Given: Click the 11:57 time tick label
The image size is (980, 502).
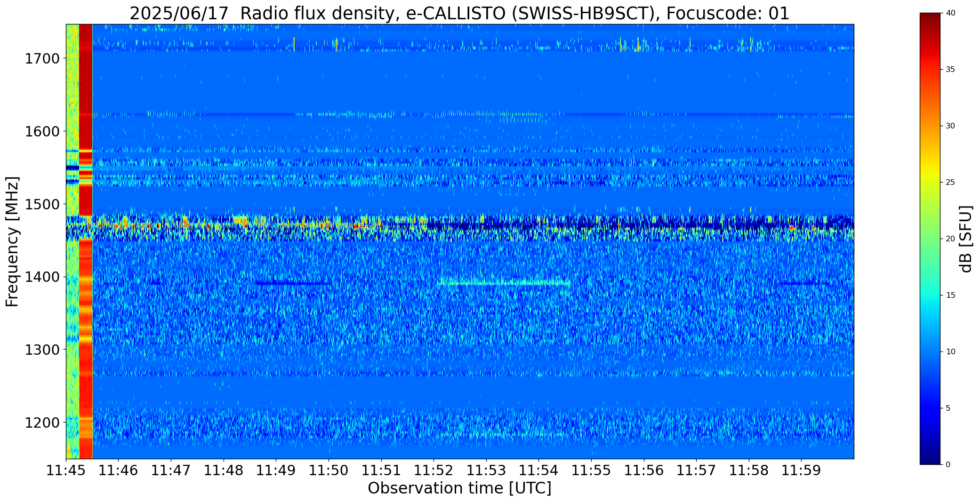Looking at the screenshot, I should coord(696,470).
